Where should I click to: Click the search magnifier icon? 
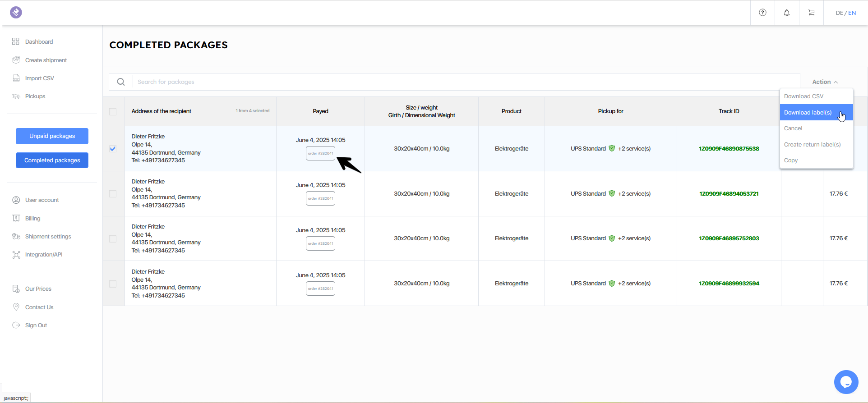[120, 82]
